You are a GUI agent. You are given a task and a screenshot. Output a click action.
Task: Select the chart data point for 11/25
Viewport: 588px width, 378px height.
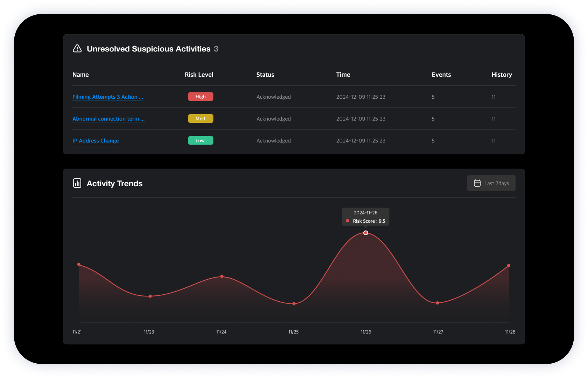294,303
